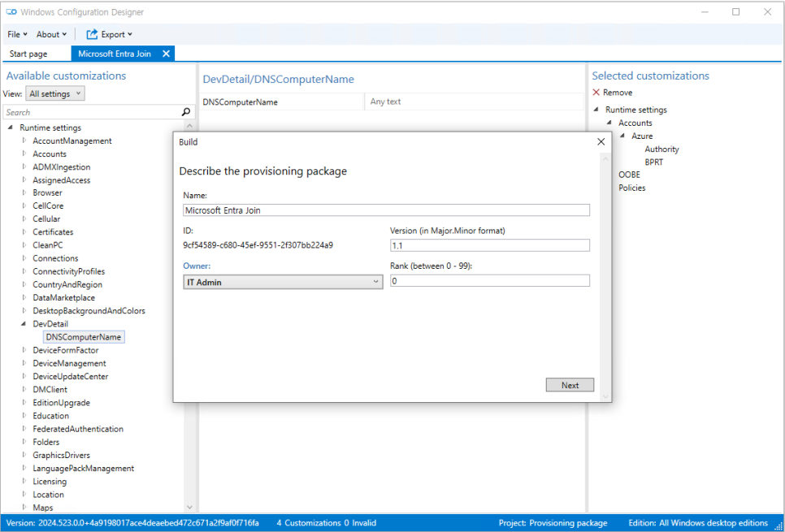The height and width of the screenshot is (532, 785).
Task: Select the Cellular tree item
Action: [x=46, y=218]
